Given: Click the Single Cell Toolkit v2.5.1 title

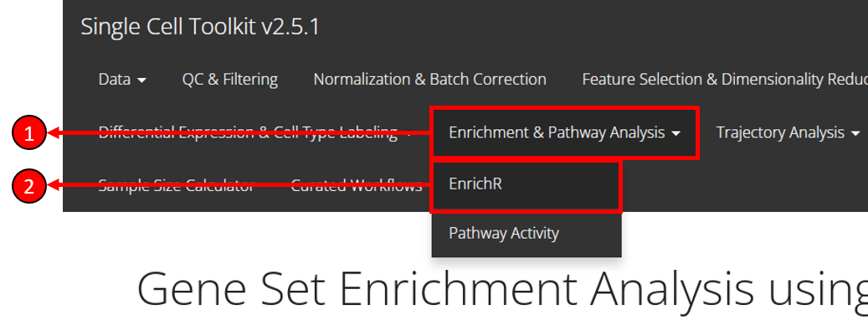Looking at the screenshot, I should click(200, 27).
